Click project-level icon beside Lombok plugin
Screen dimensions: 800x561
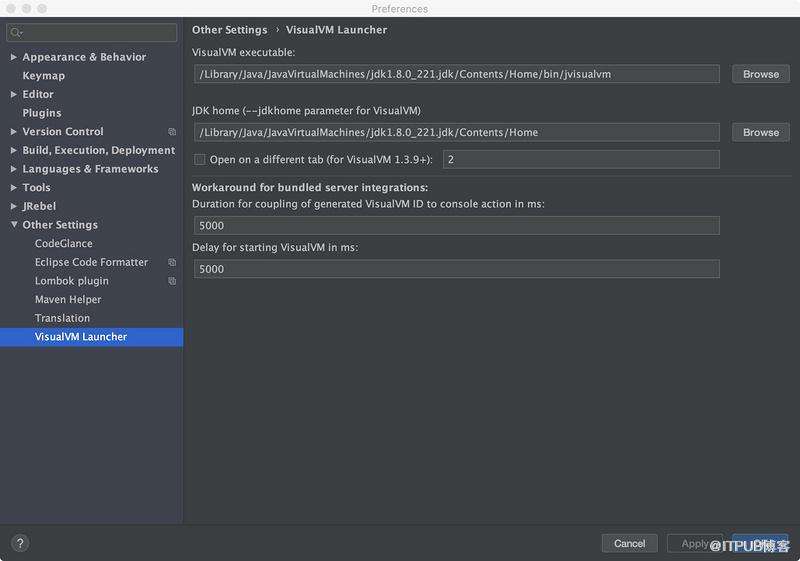pyautogui.click(x=172, y=281)
